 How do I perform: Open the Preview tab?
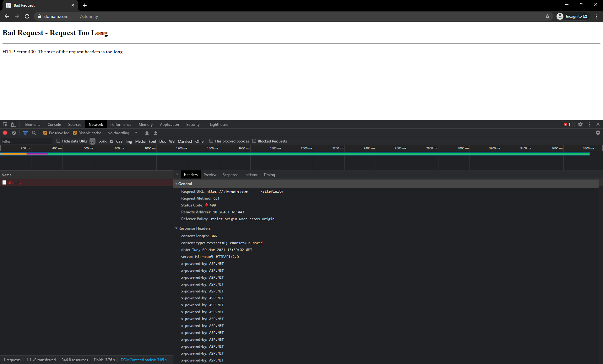tap(210, 174)
